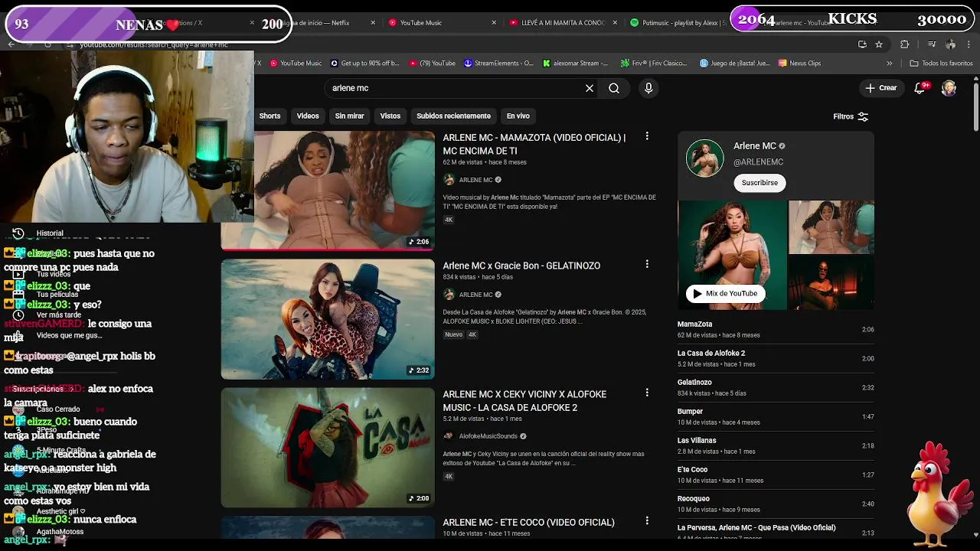Open the Crear create menu

point(880,88)
